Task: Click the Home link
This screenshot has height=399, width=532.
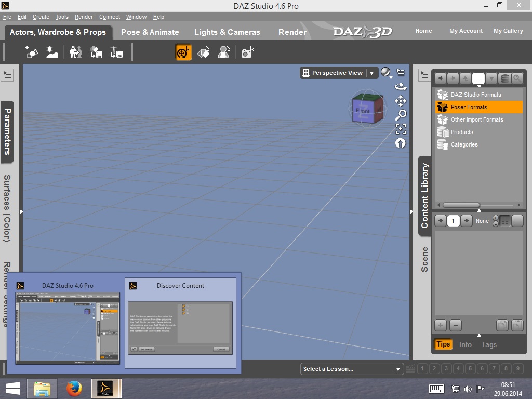Action: (x=424, y=31)
